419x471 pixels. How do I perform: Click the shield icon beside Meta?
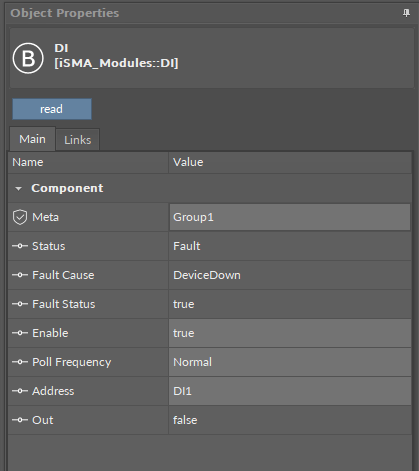(x=20, y=217)
